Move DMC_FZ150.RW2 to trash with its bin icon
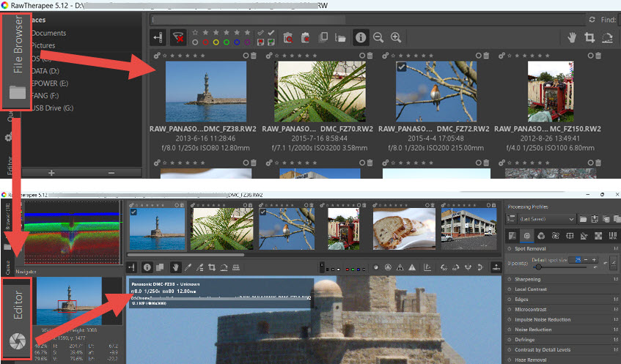Screen dimensions: 621x364 click(x=598, y=56)
